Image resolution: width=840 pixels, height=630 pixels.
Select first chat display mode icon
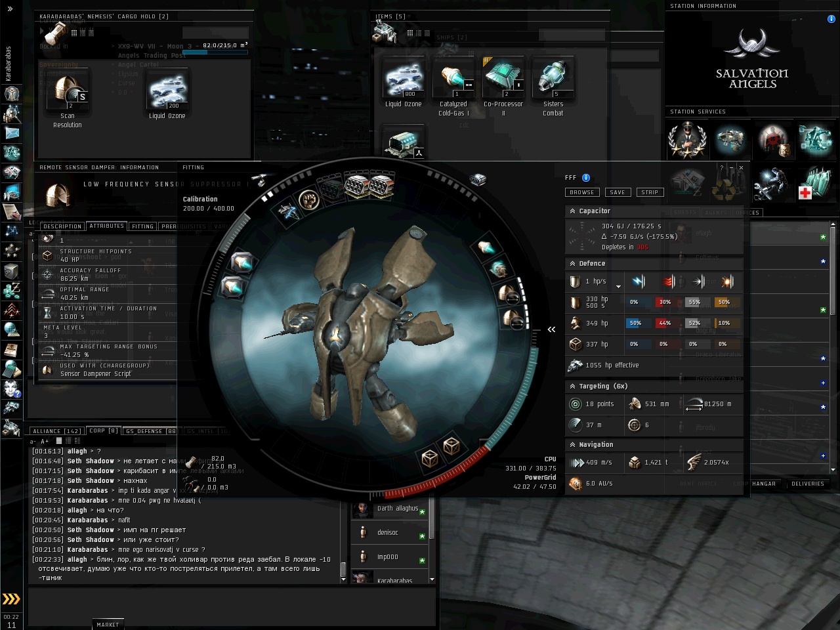[59, 441]
